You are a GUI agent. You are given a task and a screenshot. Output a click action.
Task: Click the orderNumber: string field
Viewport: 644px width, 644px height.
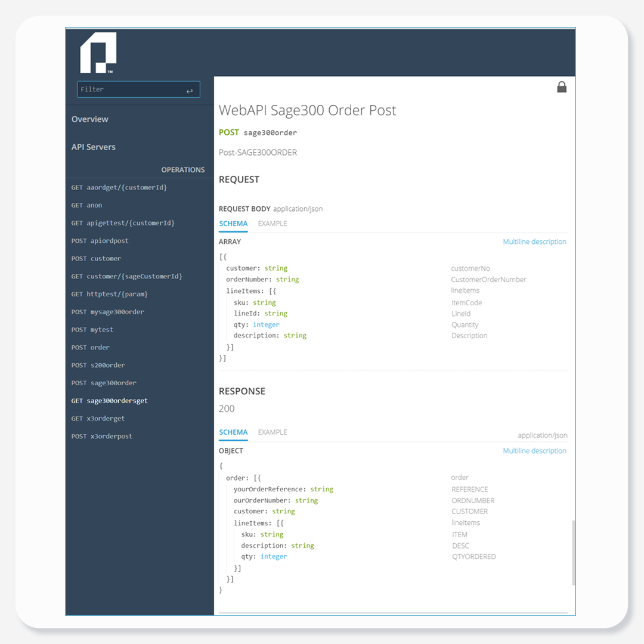coord(262,280)
